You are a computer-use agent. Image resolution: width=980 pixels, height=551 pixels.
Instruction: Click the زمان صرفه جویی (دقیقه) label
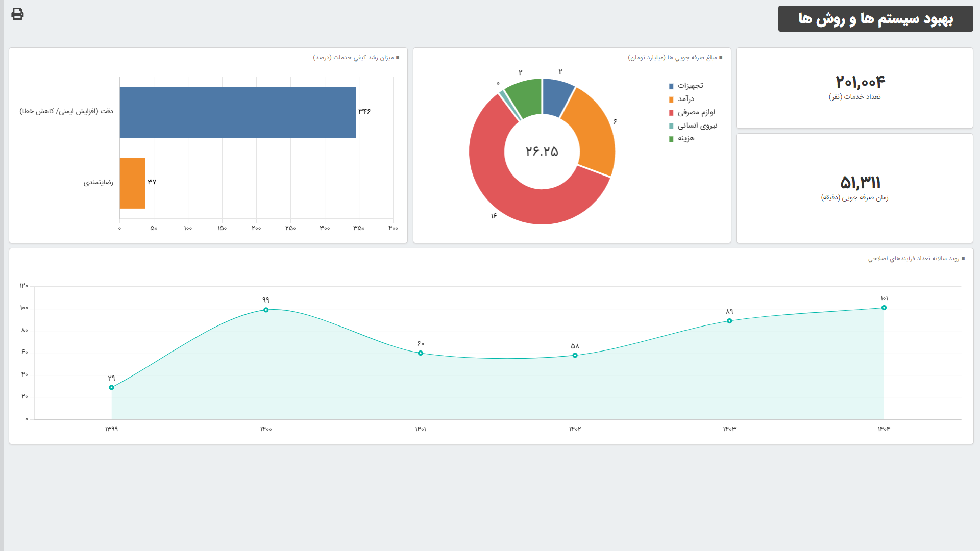pyautogui.click(x=855, y=197)
